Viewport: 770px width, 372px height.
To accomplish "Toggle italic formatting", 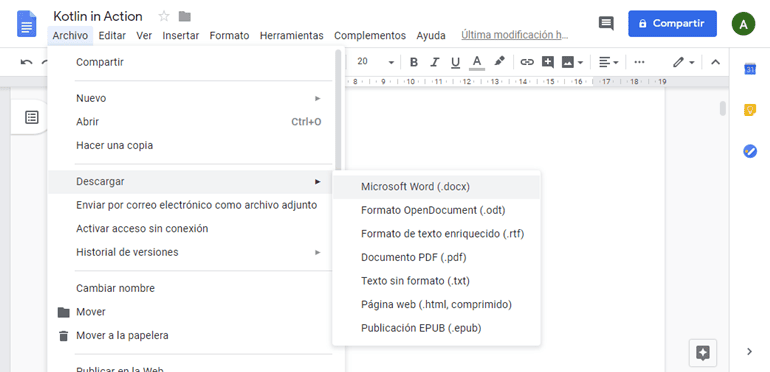I will tap(435, 62).
